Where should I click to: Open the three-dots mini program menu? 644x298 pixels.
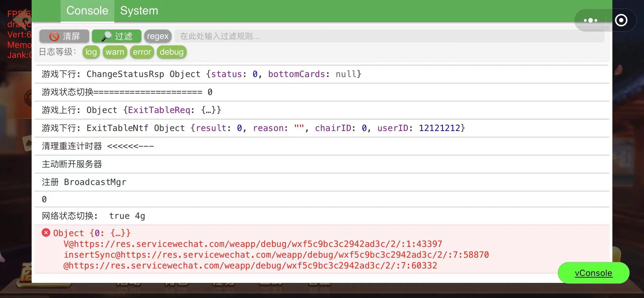(590, 20)
